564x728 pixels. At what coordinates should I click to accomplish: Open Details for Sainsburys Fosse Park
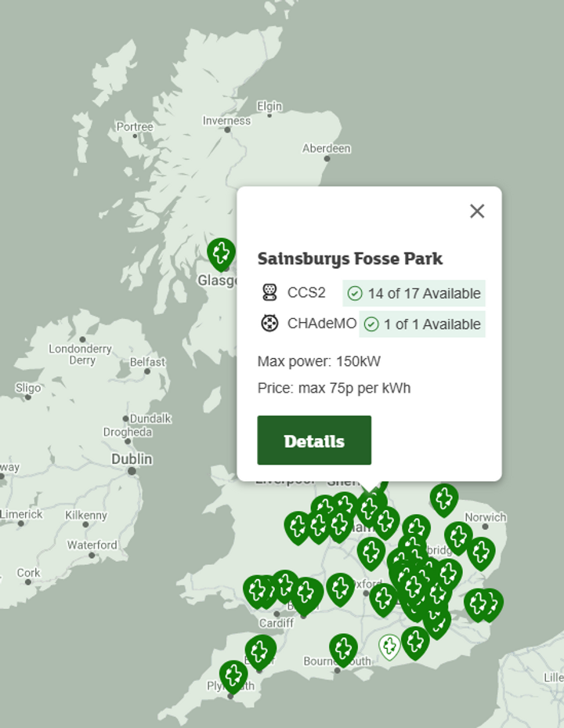314,440
